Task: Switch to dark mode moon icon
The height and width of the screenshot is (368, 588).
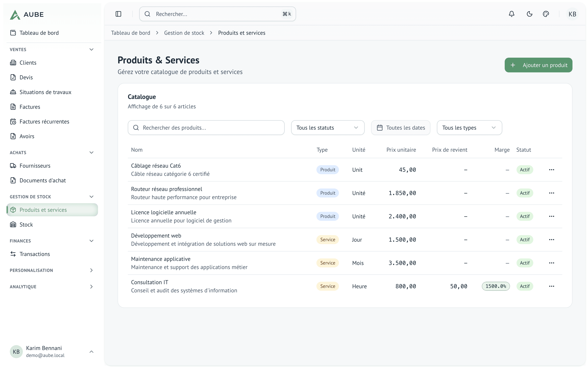Action: click(x=529, y=14)
